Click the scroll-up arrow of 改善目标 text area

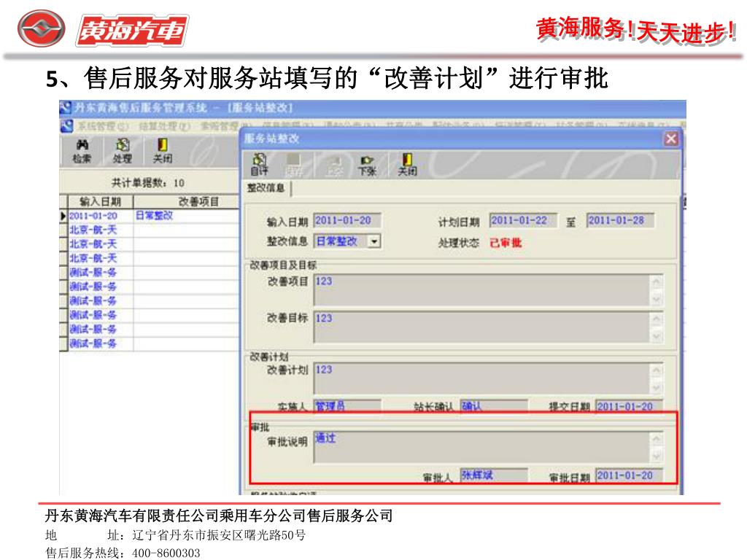click(x=657, y=319)
